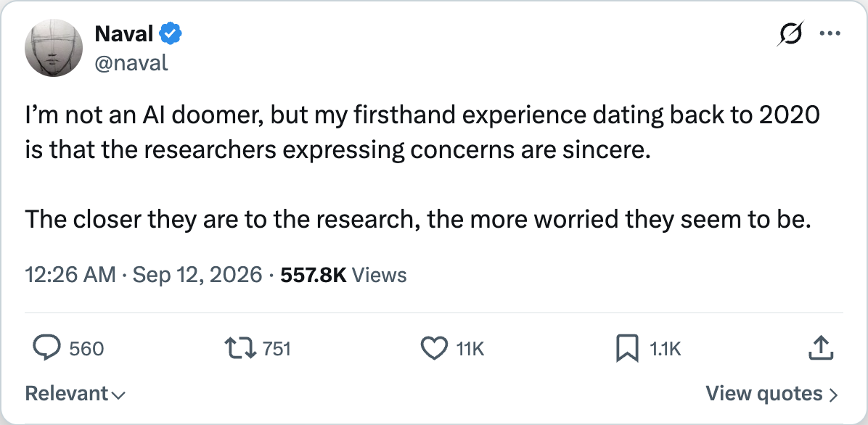
Task: Click the 557.8K Views count
Action: (343, 275)
